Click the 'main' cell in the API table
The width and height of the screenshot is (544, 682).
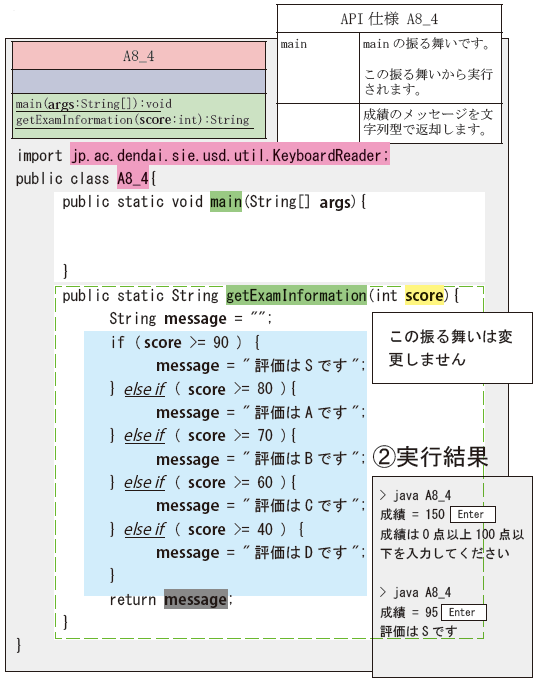[294, 44]
